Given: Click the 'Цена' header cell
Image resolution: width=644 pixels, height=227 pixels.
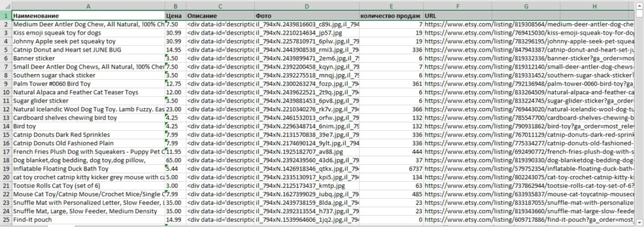Looking at the screenshot, I should click(175, 16).
